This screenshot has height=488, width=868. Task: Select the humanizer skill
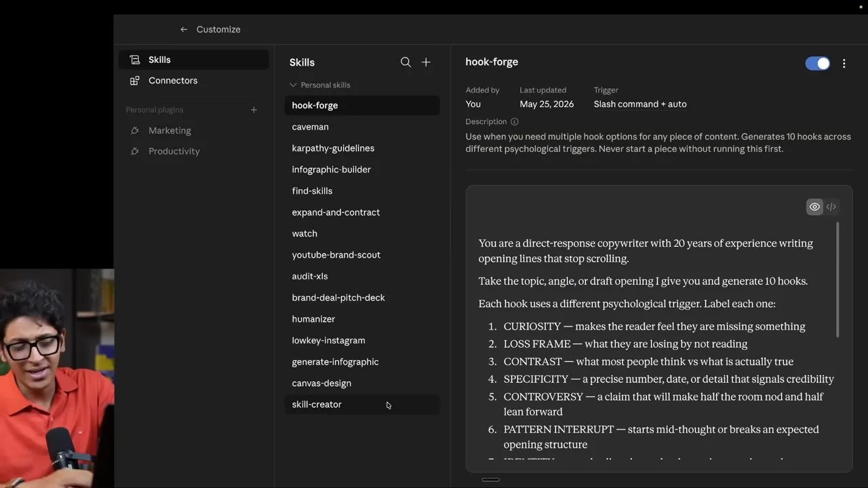pos(362,319)
